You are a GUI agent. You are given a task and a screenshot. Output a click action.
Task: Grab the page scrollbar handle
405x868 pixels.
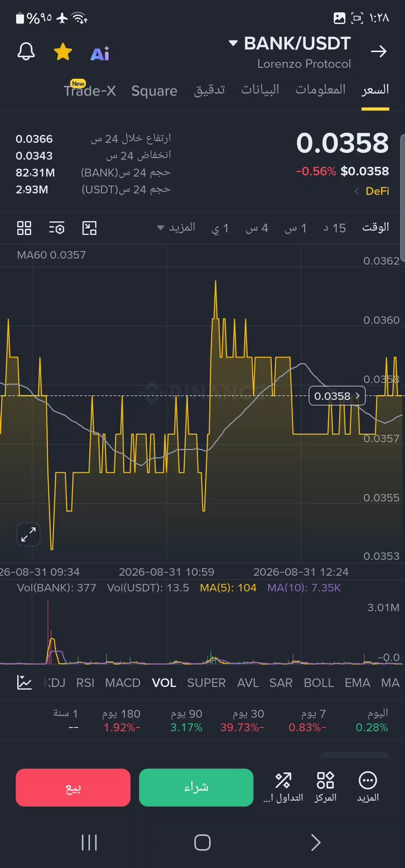point(402,198)
